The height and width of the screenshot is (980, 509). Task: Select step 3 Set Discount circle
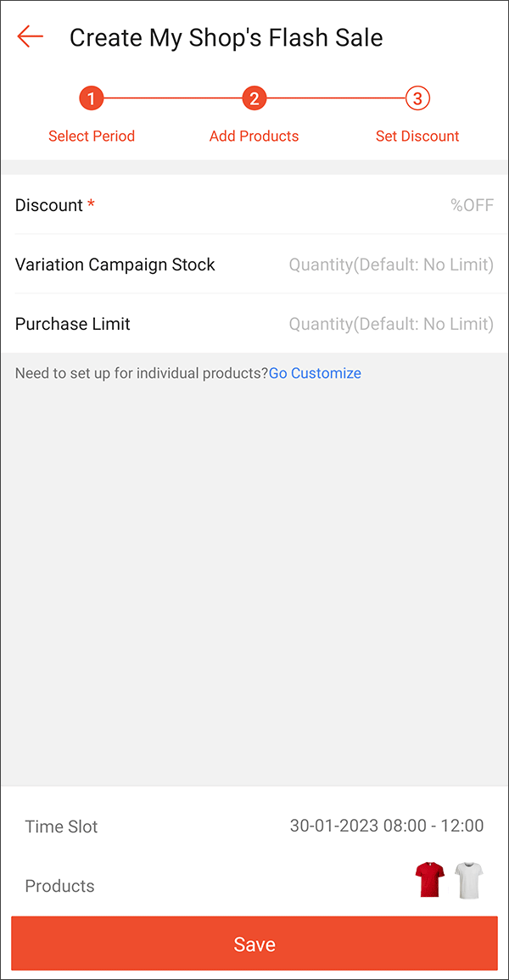417,97
